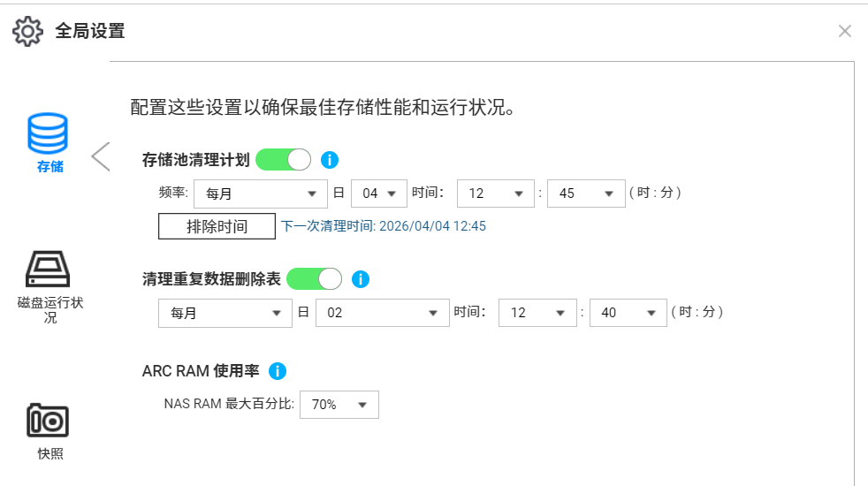The image size is (868, 486).
Task: Click the left arrow collapse chevron
Action: [100, 156]
